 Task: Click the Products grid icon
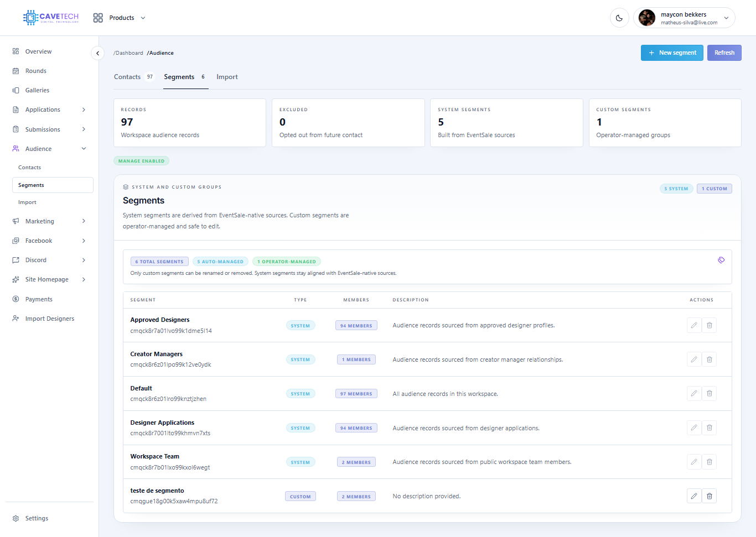[x=98, y=18]
